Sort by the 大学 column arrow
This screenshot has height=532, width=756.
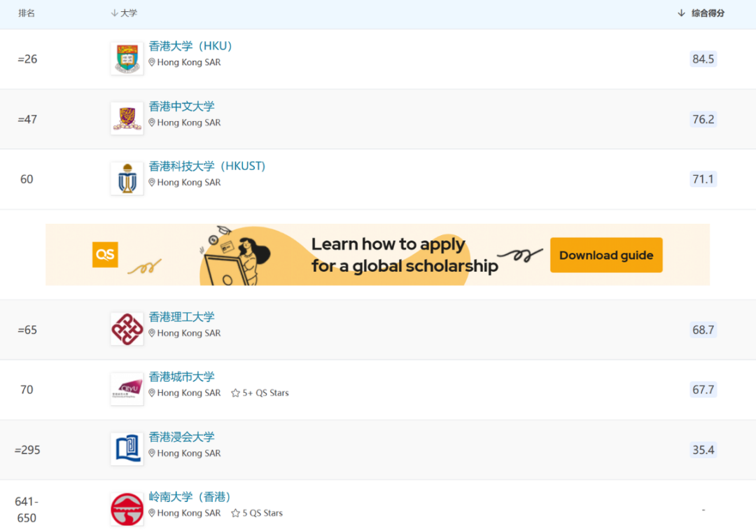coord(114,13)
